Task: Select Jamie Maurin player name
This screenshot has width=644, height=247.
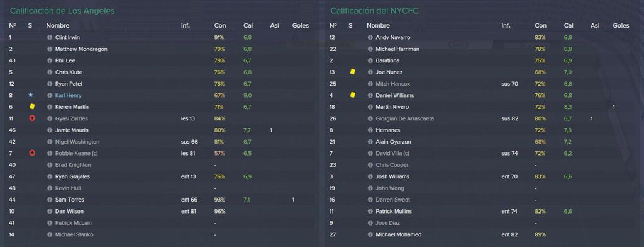Action: (x=72, y=130)
